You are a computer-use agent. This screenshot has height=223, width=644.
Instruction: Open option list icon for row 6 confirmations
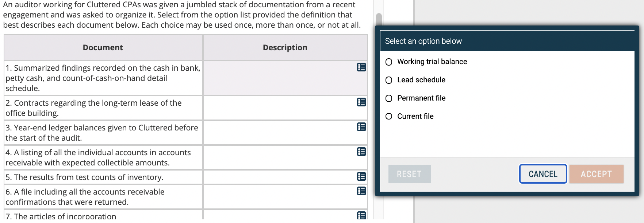coord(361,191)
